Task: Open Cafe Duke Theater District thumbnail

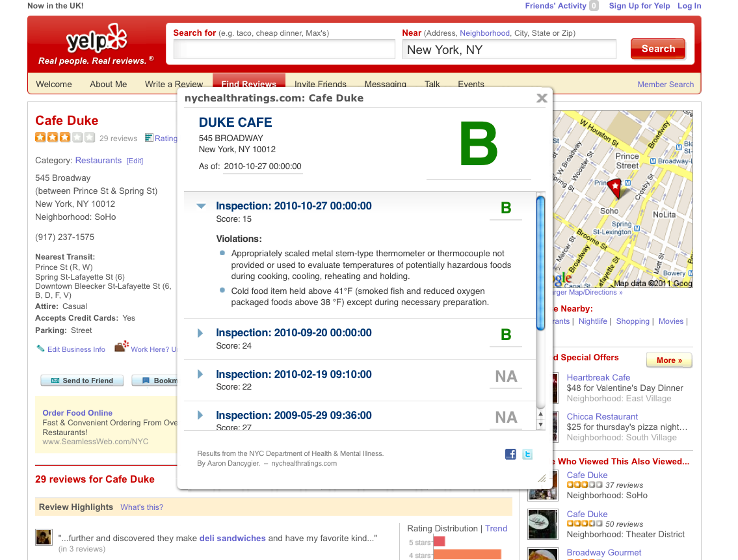Action: tap(543, 524)
